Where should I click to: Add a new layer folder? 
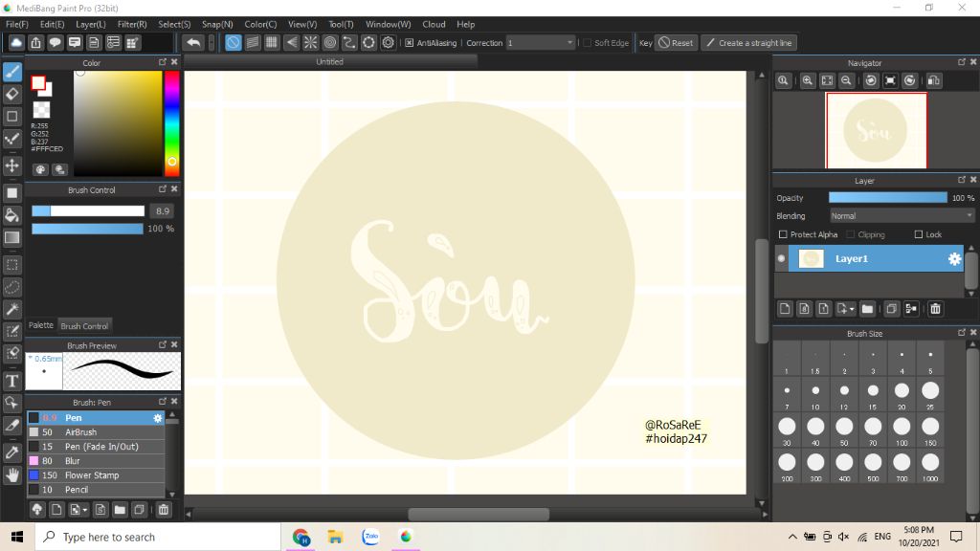point(867,309)
